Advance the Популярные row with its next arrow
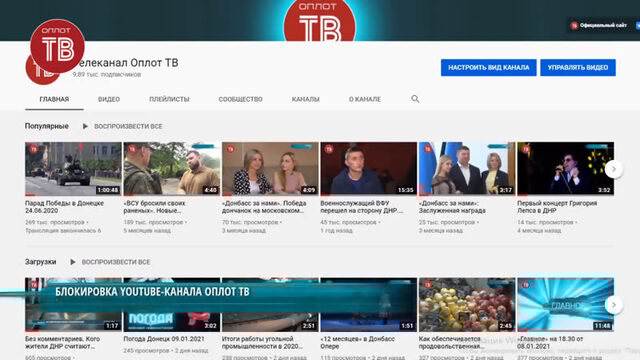Screen dimensions: 640x360 pos(613,169)
